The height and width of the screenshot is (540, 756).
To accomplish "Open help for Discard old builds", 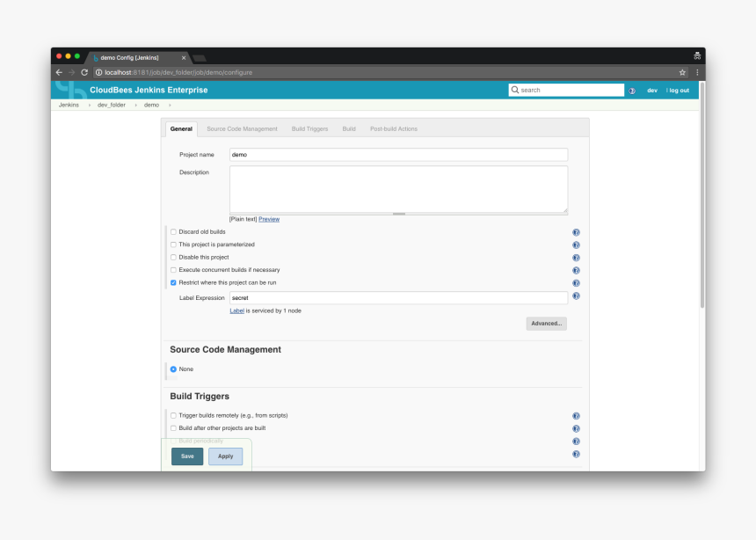I will pyautogui.click(x=576, y=232).
